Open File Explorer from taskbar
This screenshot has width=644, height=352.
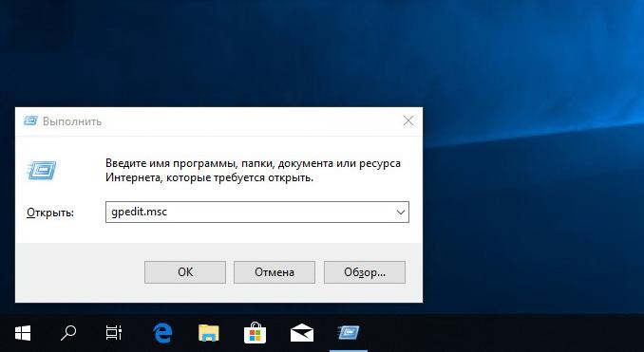209,333
